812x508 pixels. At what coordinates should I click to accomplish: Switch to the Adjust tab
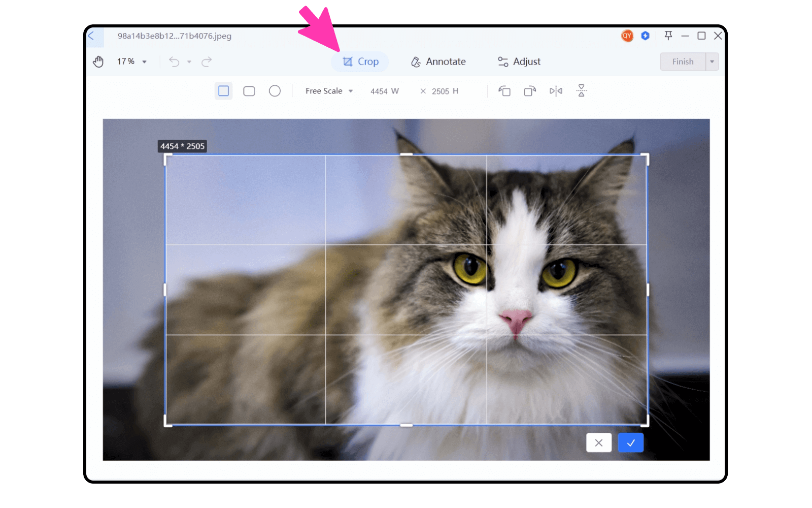point(519,61)
